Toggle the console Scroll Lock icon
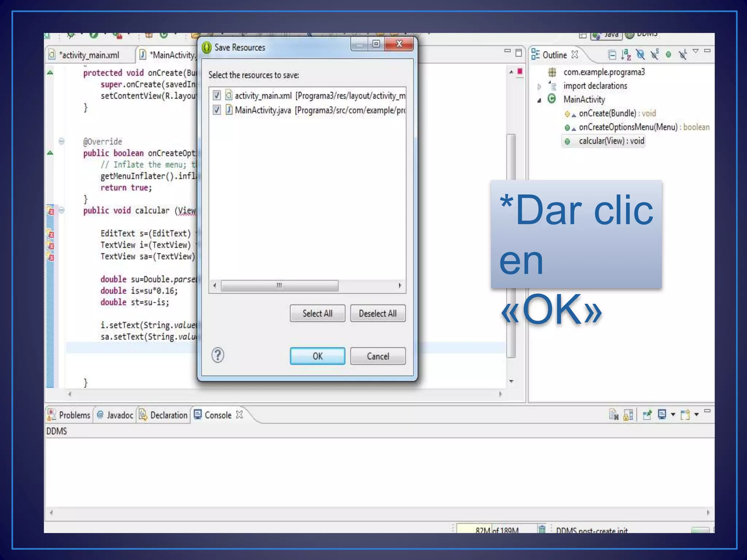 coord(628,415)
